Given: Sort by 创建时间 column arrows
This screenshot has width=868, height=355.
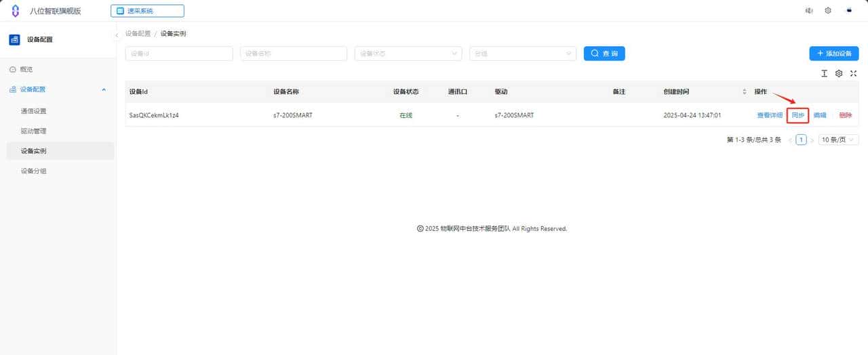Looking at the screenshot, I should pyautogui.click(x=744, y=91).
